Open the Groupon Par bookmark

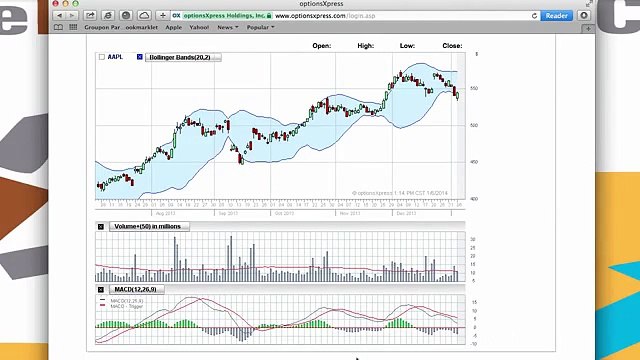coord(102,27)
